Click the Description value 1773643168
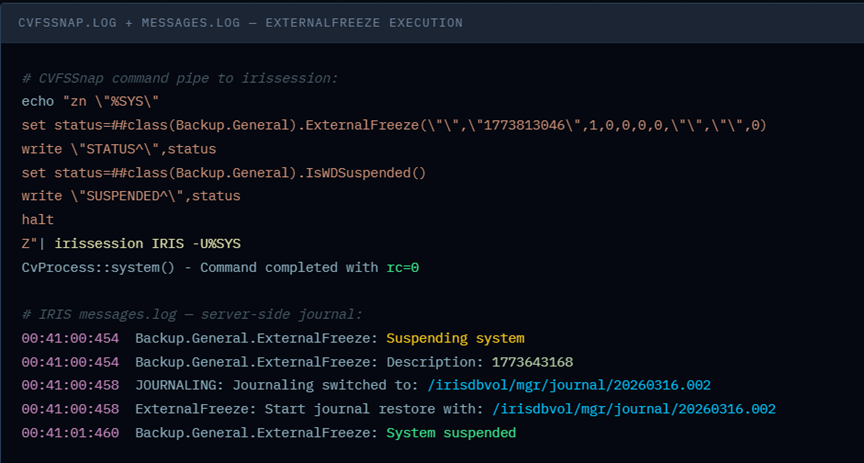 (x=532, y=362)
